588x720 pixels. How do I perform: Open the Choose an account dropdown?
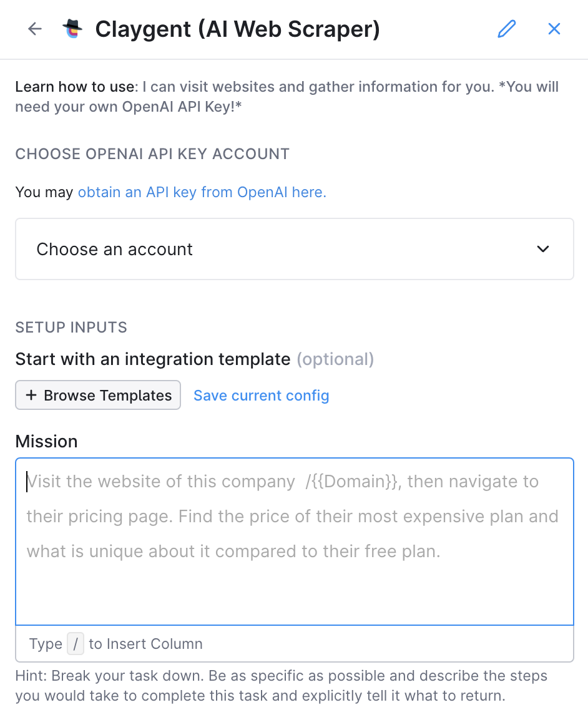pyautogui.click(x=293, y=249)
